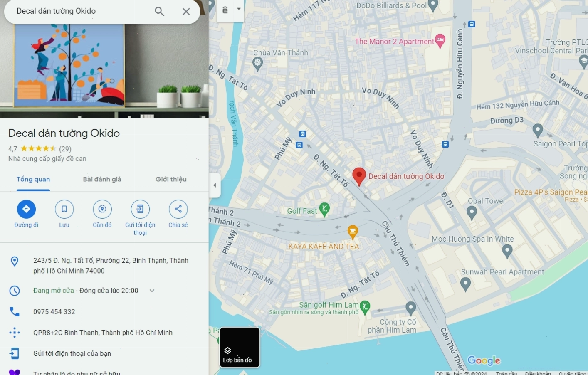Click the plus code dots icon
The image size is (588, 375).
pos(15,333)
